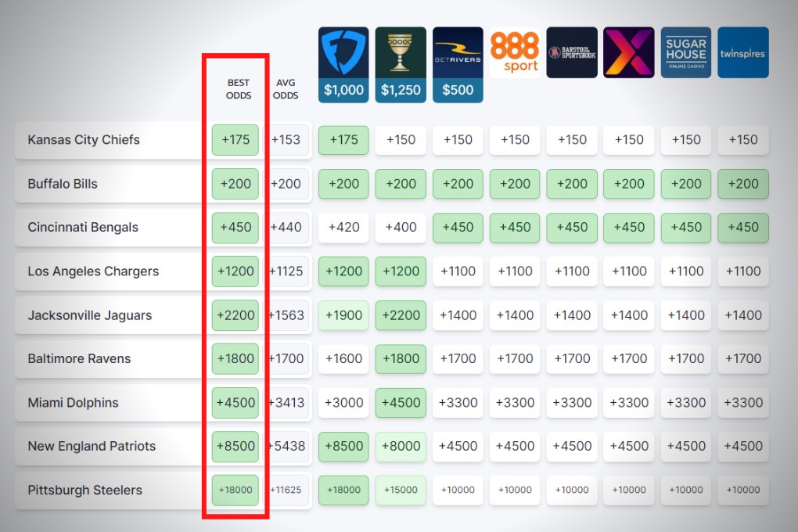Viewport: 798px width, 532px height.
Task: Click the Caesars chalice sportsbook logo
Action: (x=401, y=52)
